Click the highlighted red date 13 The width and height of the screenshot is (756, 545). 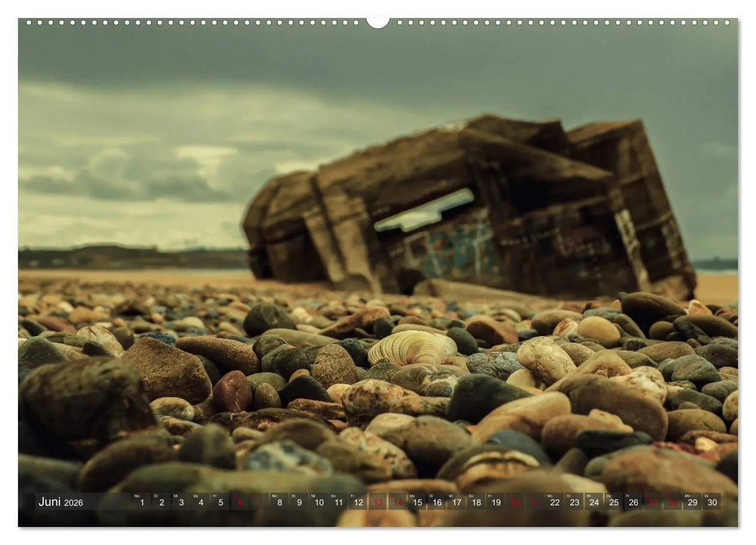coord(377,502)
